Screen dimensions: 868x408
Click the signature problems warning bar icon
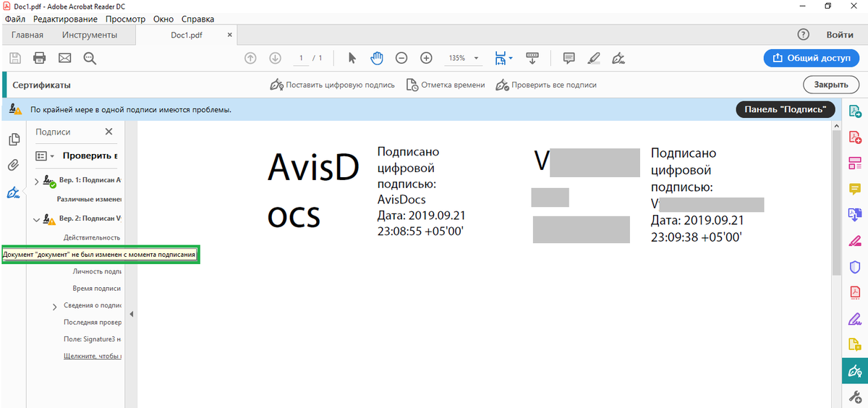[15, 109]
